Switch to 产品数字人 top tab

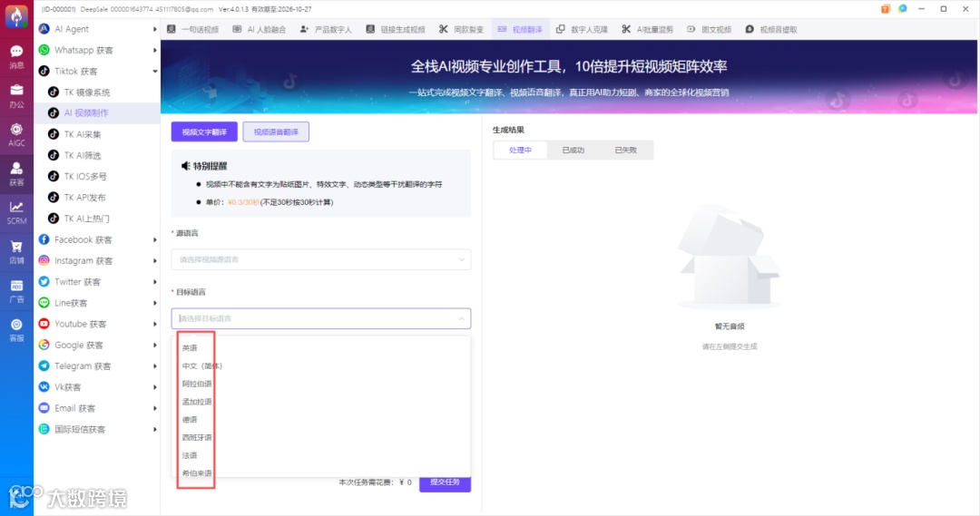326,29
